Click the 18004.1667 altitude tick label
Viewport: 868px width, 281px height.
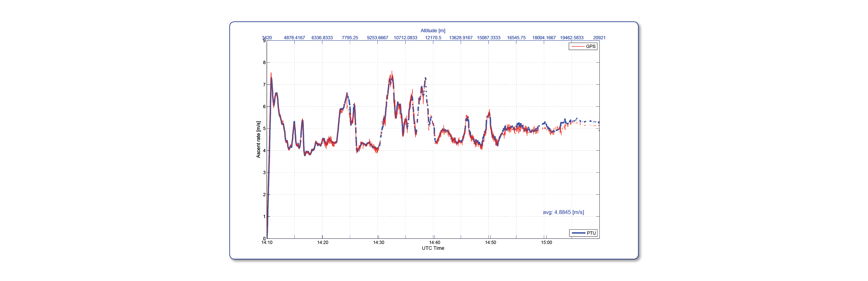(544, 38)
